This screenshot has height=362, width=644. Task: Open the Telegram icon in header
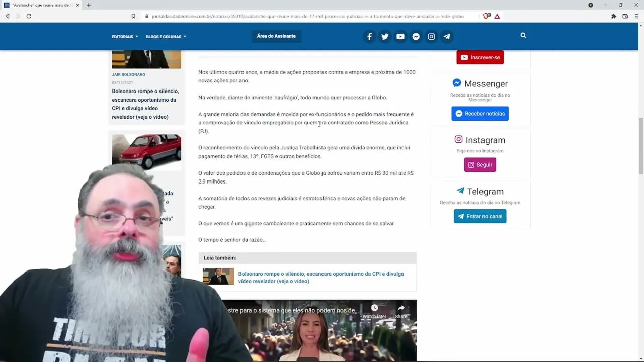[x=447, y=36]
